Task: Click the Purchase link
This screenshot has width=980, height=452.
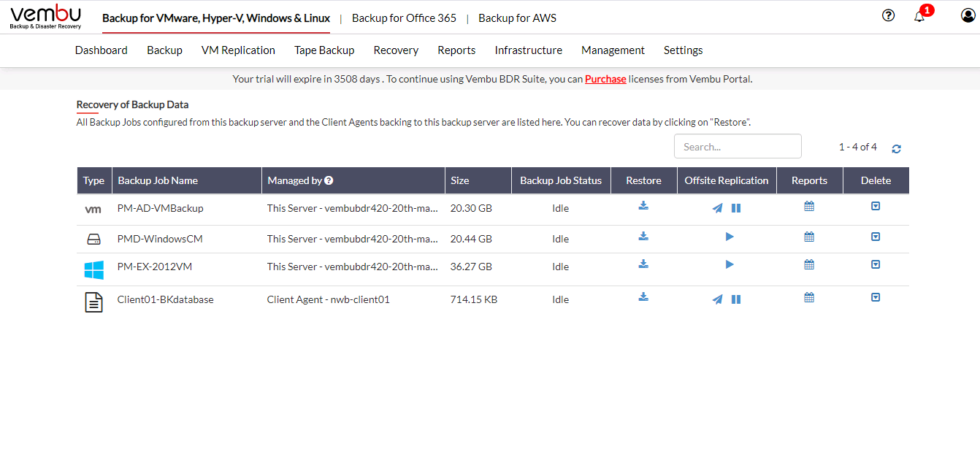Action: click(605, 79)
